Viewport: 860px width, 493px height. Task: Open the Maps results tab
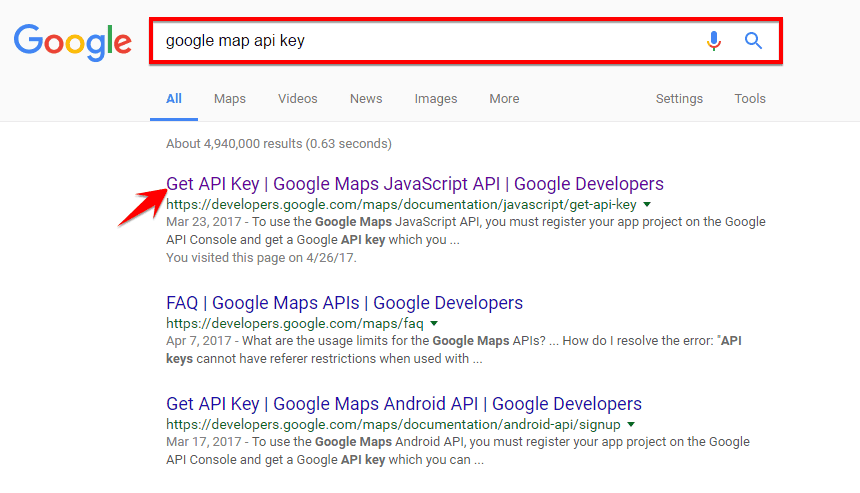[x=230, y=99]
